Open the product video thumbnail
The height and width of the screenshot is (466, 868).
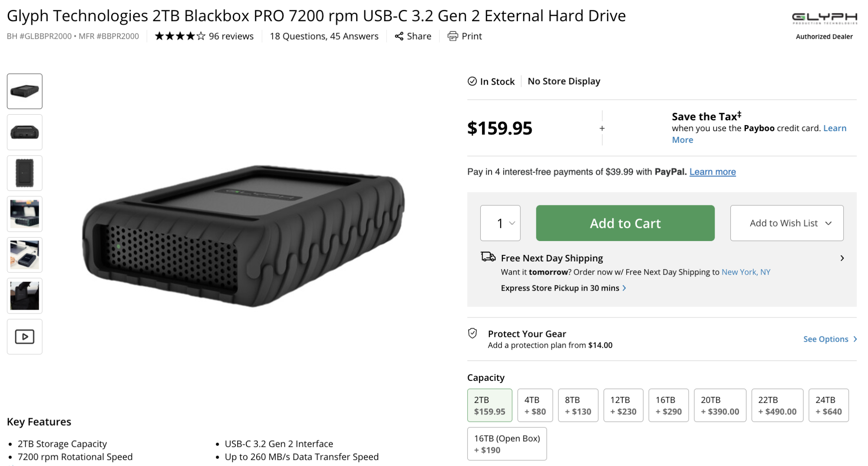click(25, 337)
